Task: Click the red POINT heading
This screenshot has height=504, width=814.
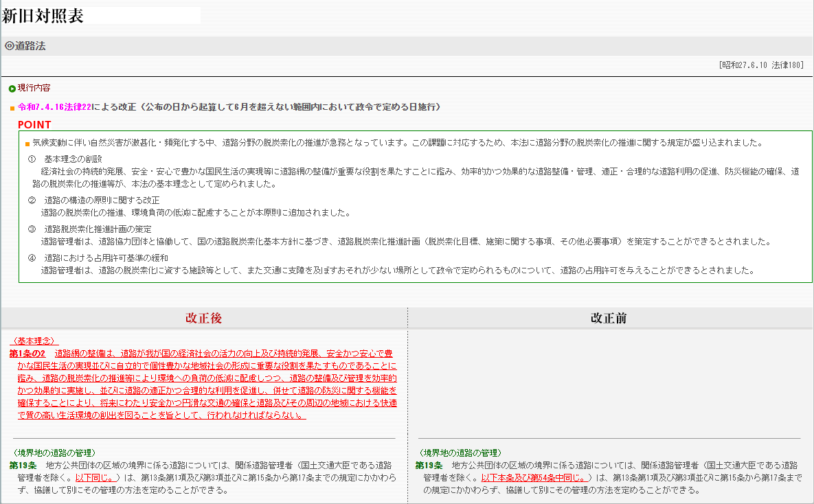Action: pyautogui.click(x=34, y=124)
